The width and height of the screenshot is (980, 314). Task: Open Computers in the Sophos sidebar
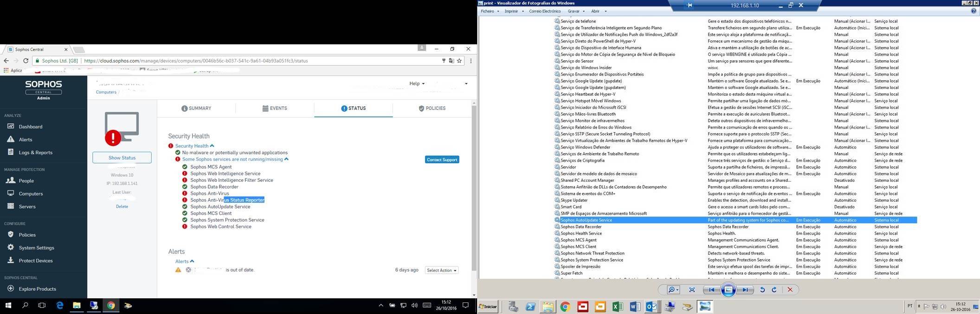(x=31, y=194)
